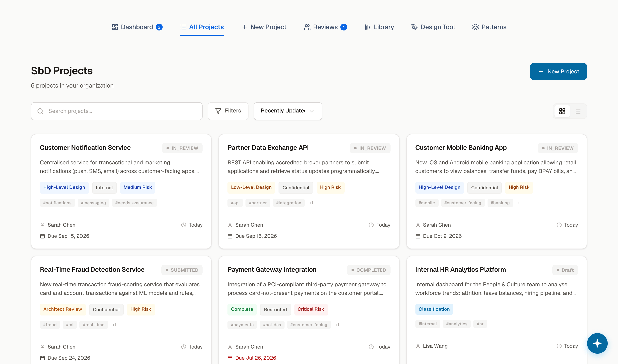Click the #payments hashtag

(x=242, y=325)
